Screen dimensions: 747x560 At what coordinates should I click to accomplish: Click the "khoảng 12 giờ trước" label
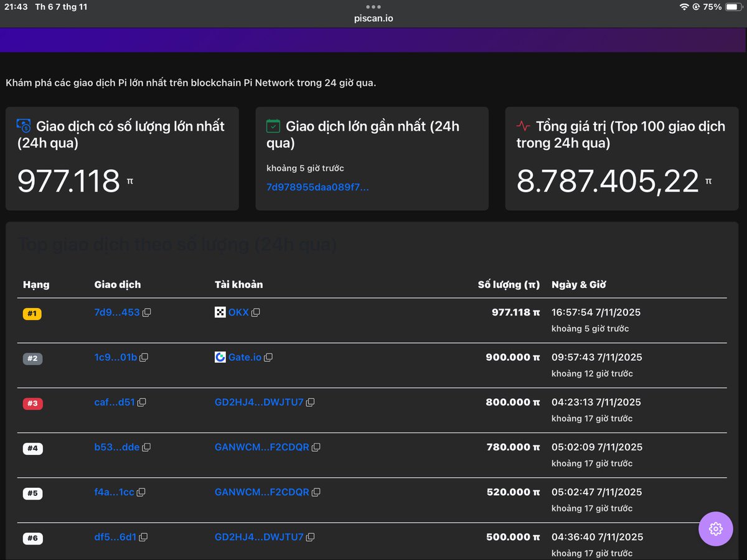tap(592, 374)
